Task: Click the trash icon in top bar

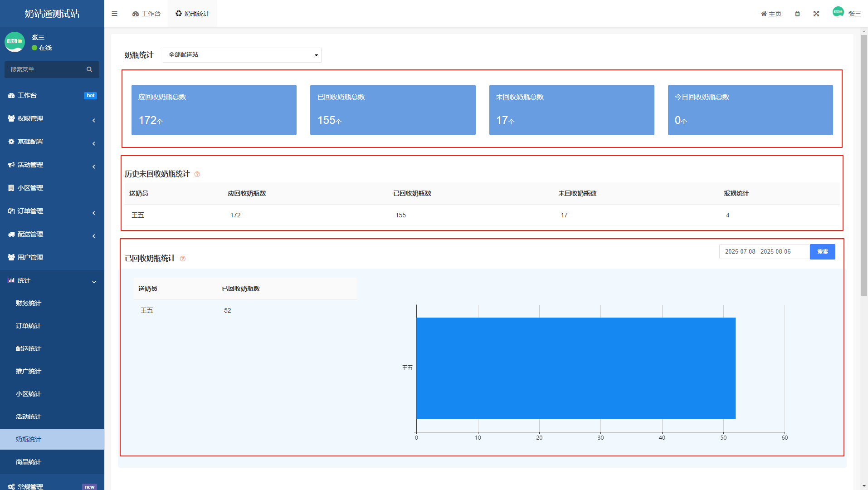Action: (797, 14)
